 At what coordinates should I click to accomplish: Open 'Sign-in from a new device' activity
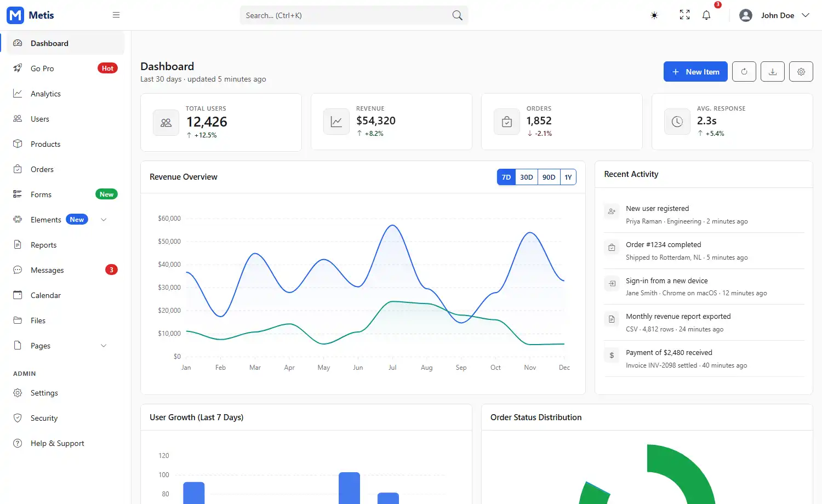pos(704,287)
